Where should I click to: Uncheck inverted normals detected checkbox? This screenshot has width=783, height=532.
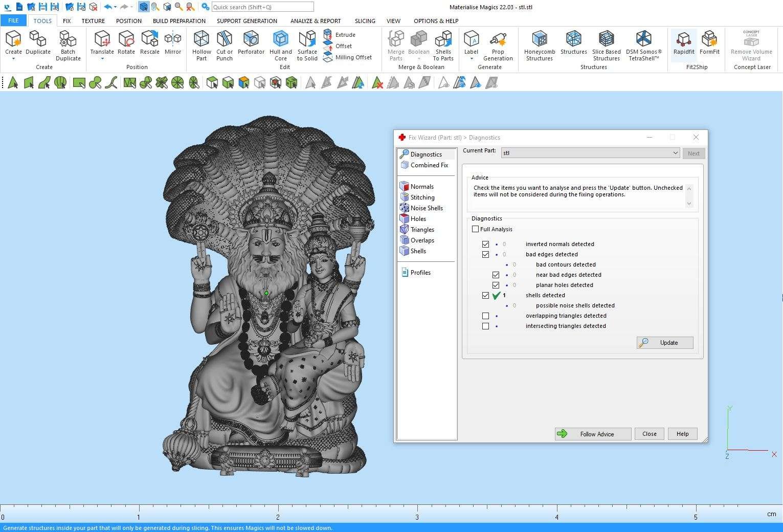tap(485, 245)
